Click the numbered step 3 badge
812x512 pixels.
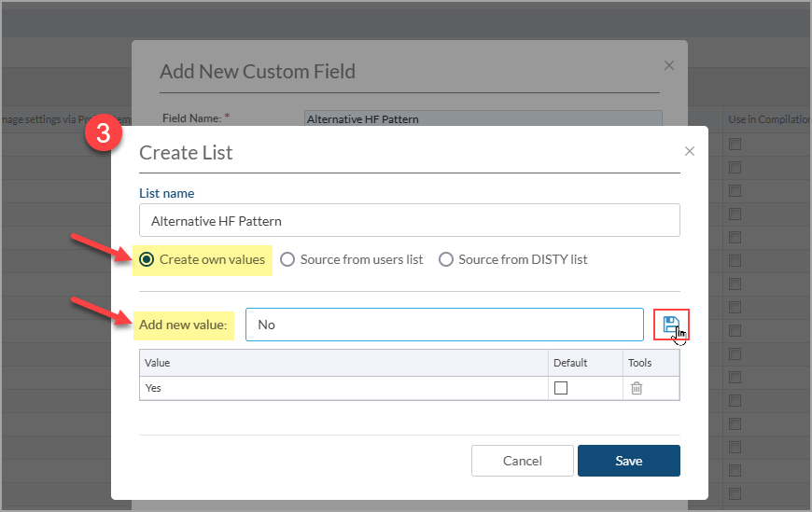105,134
